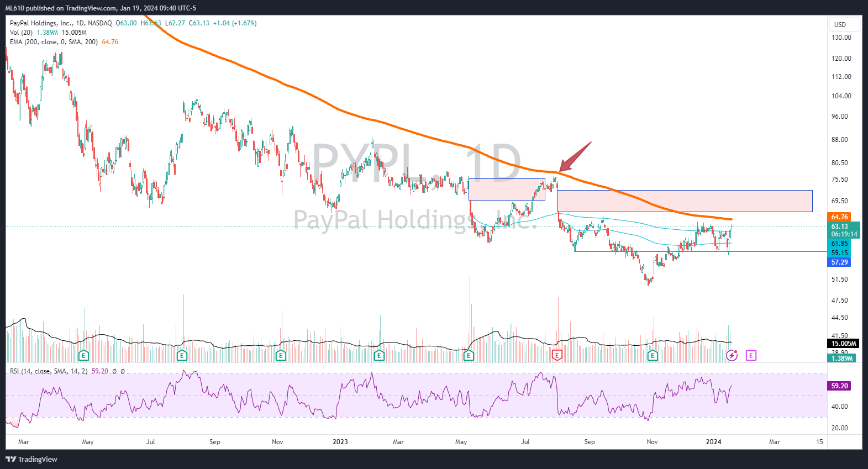Screen dimensions: 868x469
Task: Click the 88.00 price axis value
Action: click(x=840, y=140)
